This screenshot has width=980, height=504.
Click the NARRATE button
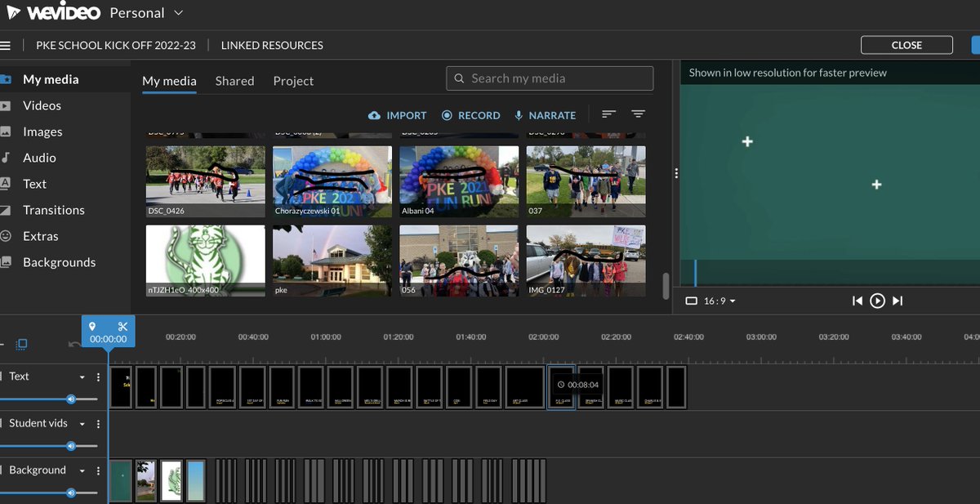coord(545,115)
